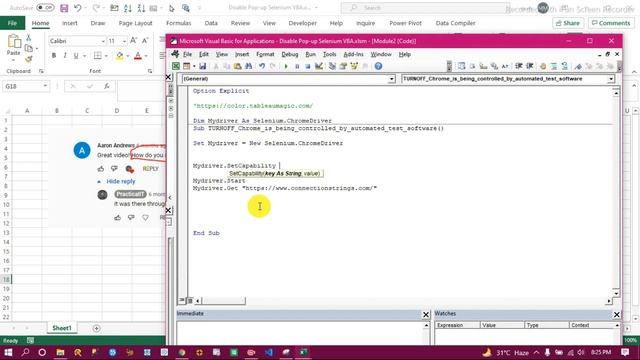Open the Object (General) dropdown
Screen dimensions: 640x360
[x=392, y=79]
